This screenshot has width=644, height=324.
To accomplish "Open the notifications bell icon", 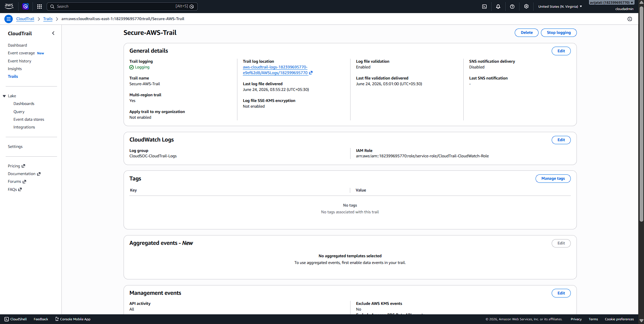I will pyautogui.click(x=498, y=6).
